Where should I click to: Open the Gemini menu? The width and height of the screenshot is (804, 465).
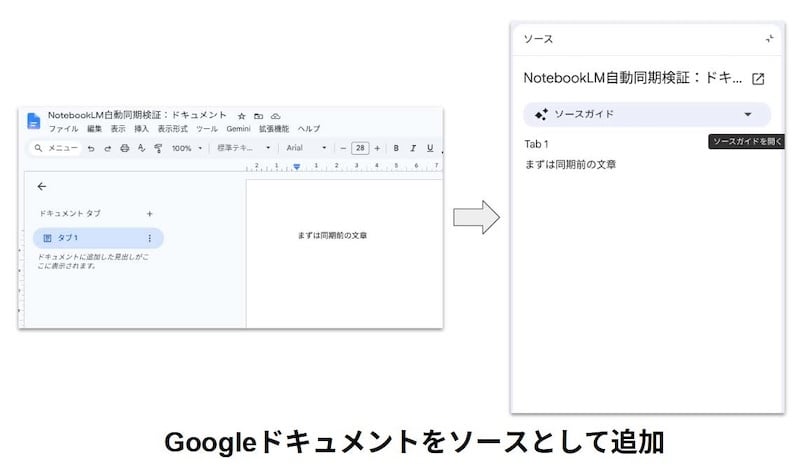coord(238,129)
